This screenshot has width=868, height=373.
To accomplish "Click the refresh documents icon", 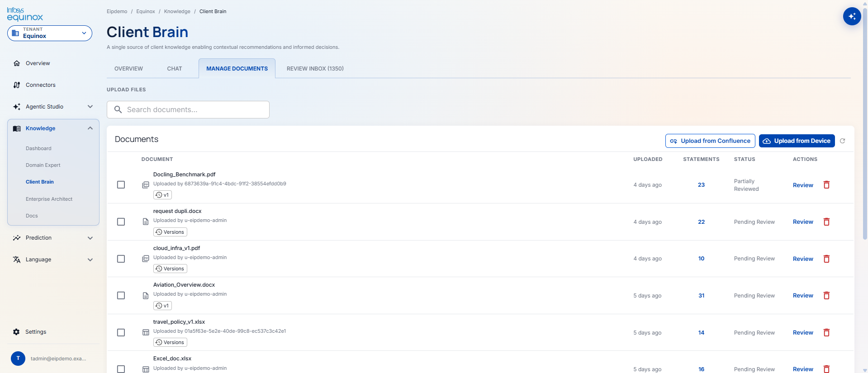I will pos(843,141).
